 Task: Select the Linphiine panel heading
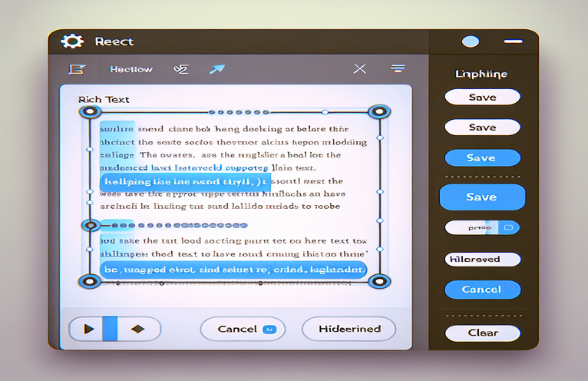click(x=481, y=74)
